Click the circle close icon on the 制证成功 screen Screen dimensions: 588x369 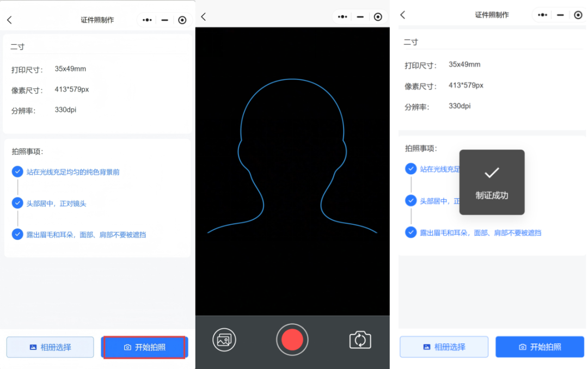coord(578,15)
